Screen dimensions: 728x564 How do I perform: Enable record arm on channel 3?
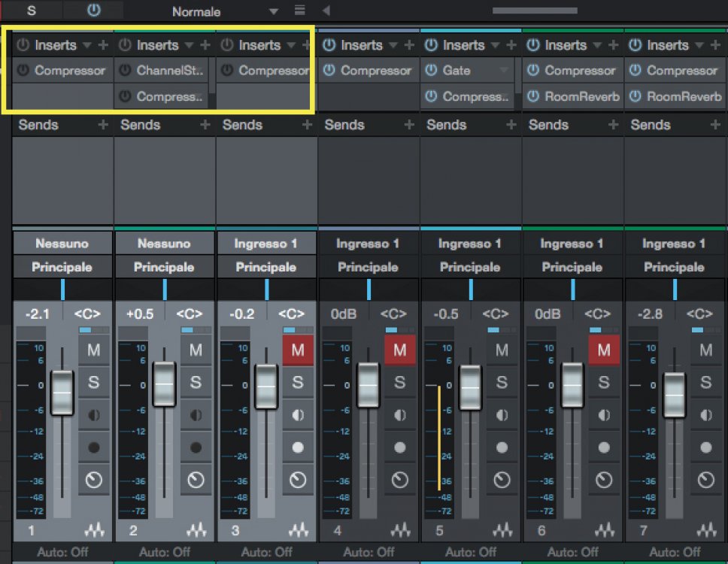[x=298, y=447]
